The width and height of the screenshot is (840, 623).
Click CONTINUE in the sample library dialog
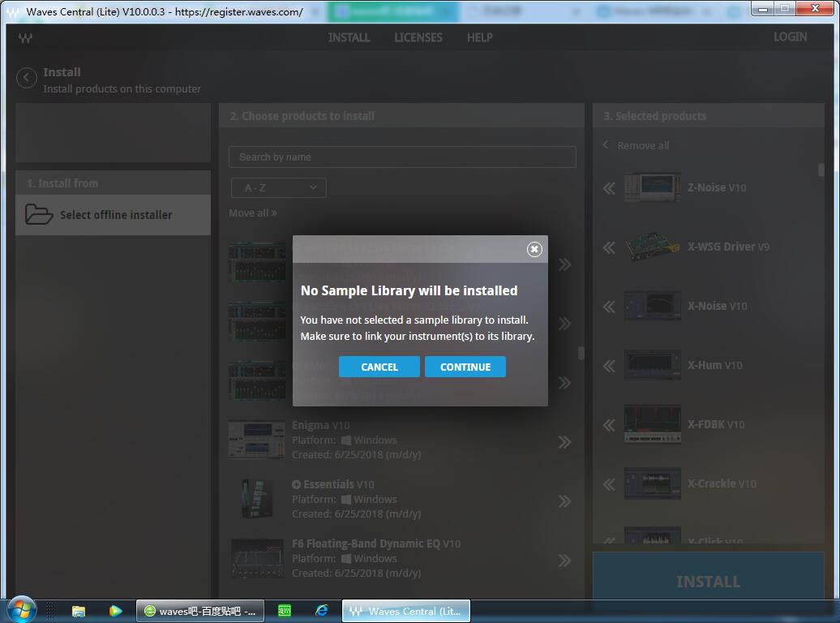465,367
